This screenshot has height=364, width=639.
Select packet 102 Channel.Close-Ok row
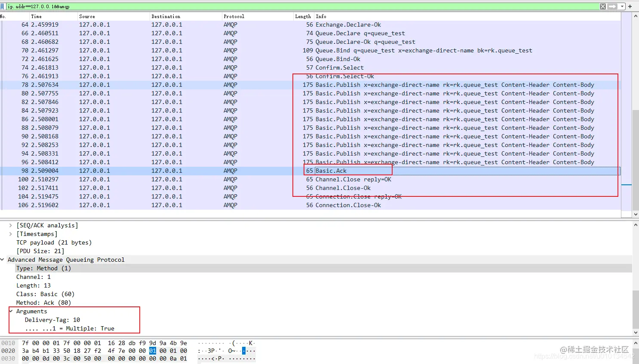(310, 188)
